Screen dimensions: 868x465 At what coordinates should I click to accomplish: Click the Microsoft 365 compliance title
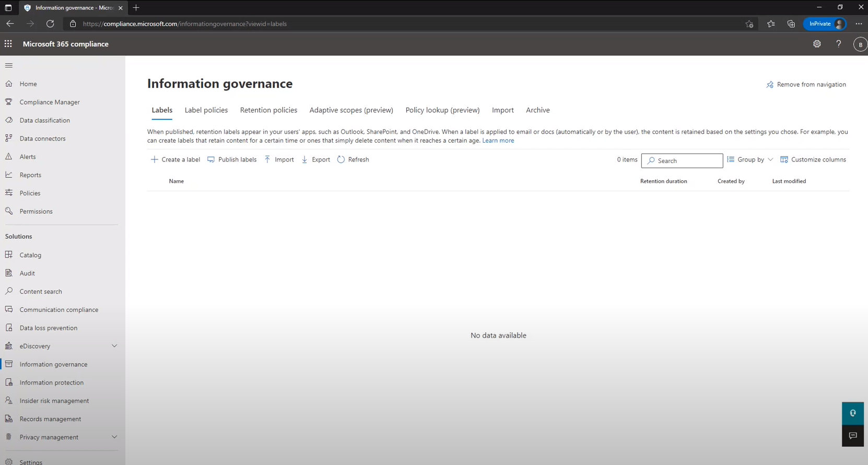(x=66, y=44)
